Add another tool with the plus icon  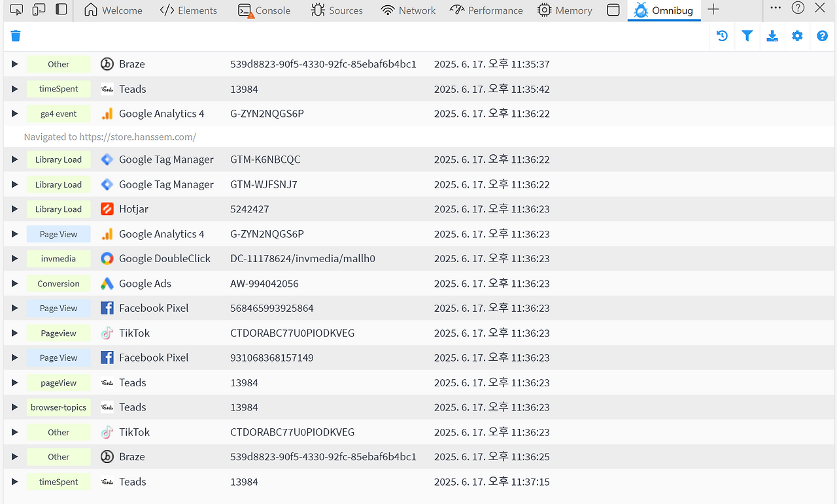click(x=713, y=10)
